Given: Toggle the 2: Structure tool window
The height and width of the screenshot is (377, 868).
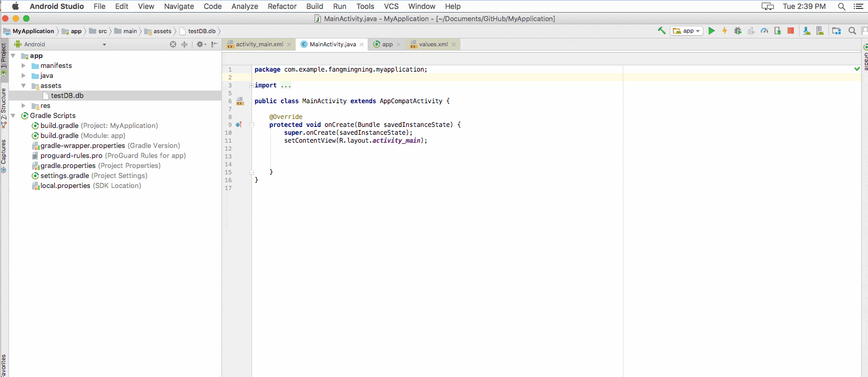Looking at the screenshot, I should (4, 108).
